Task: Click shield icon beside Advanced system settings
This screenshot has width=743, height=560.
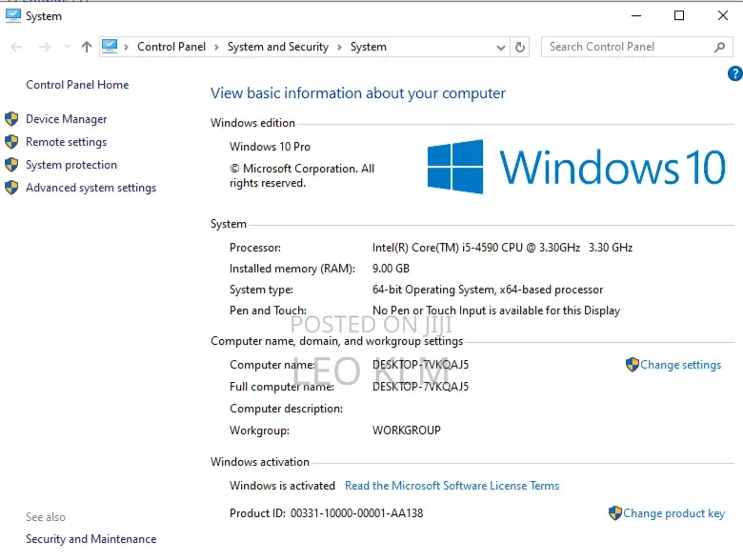Action: coord(11,188)
